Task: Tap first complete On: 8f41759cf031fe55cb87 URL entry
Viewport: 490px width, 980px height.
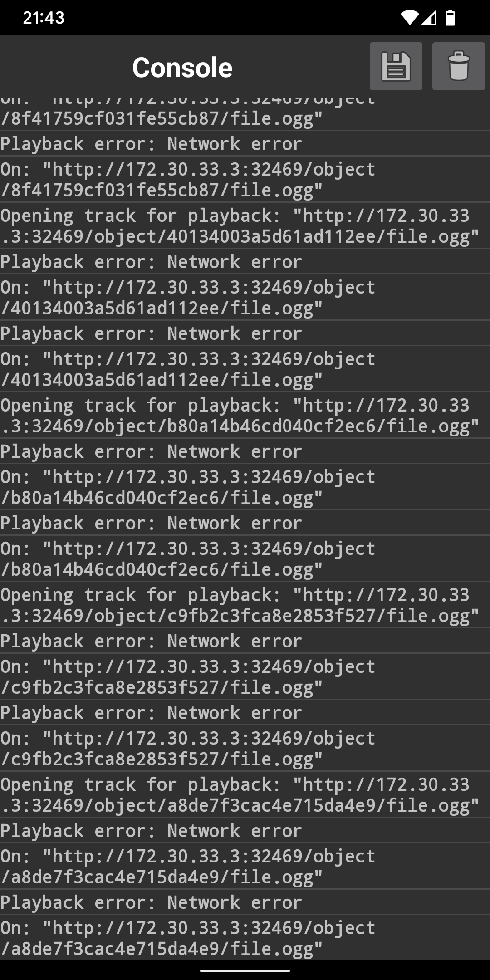Action: click(x=187, y=179)
